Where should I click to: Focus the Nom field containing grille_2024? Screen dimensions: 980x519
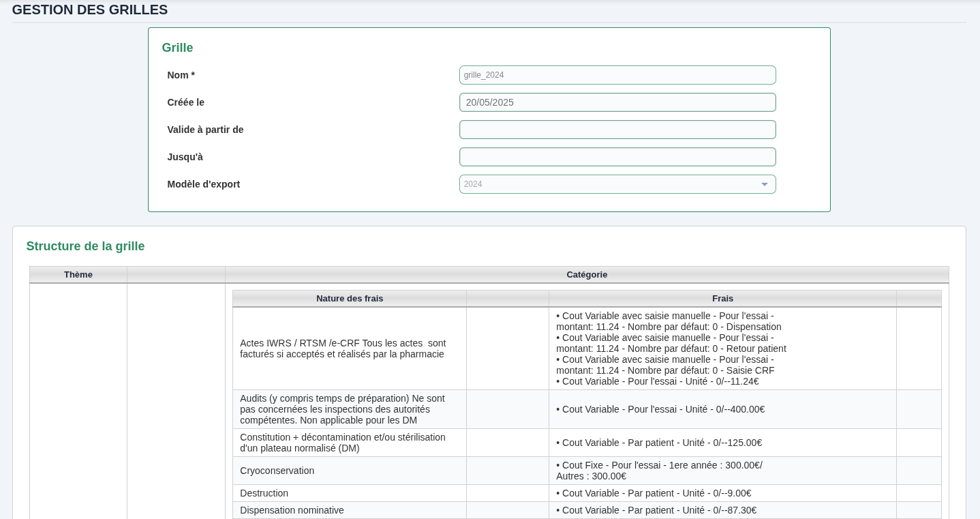(617, 75)
